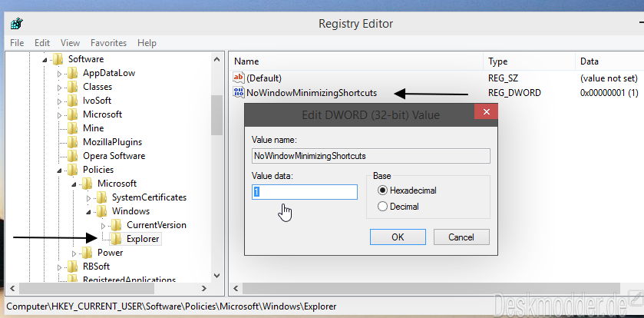Click the Mine folder icon
This screenshot has height=318, width=644.
point(72,128)
